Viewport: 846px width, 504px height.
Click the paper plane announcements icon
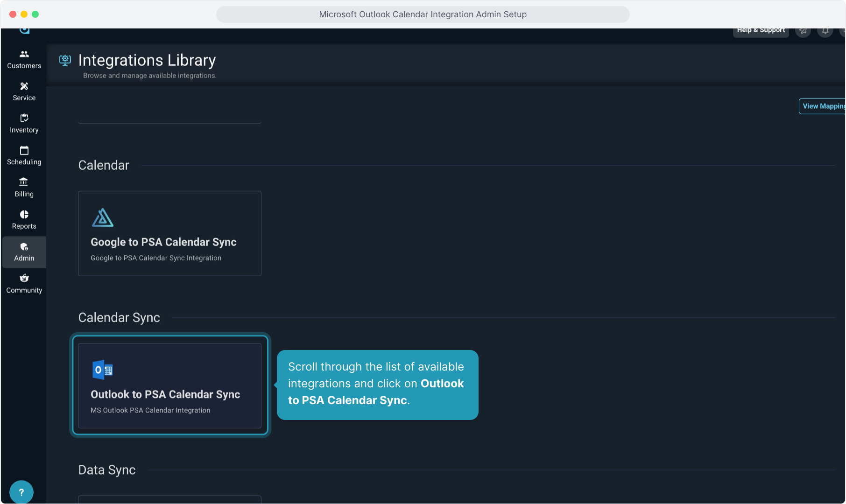[x=803, y=31]
